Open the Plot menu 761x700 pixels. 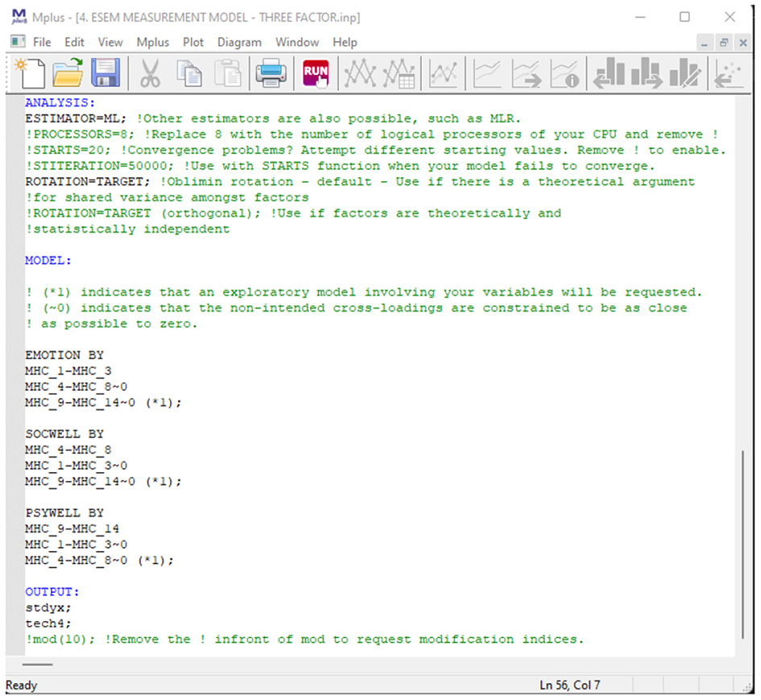click(x=192, y=42)
